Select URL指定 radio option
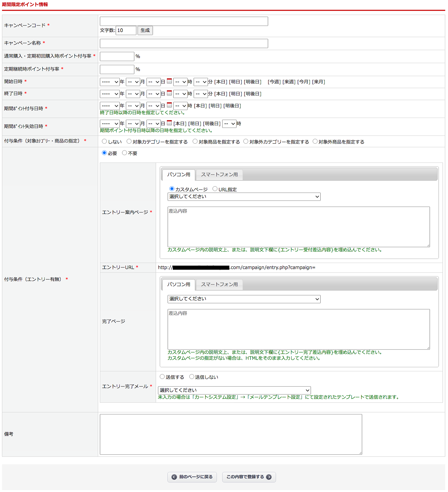Viewport: 448px width, 492px height. [215, 189]
